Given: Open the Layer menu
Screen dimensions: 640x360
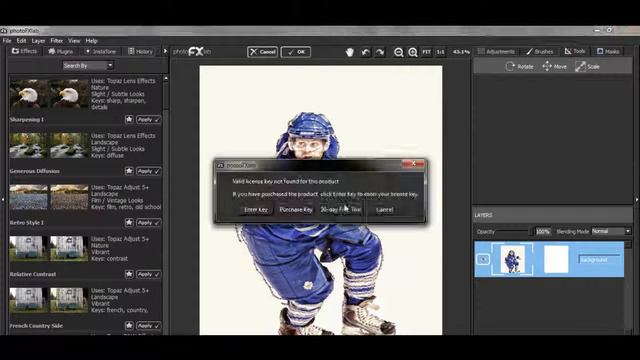Looking at the screenshot, I should click(38, 41).
